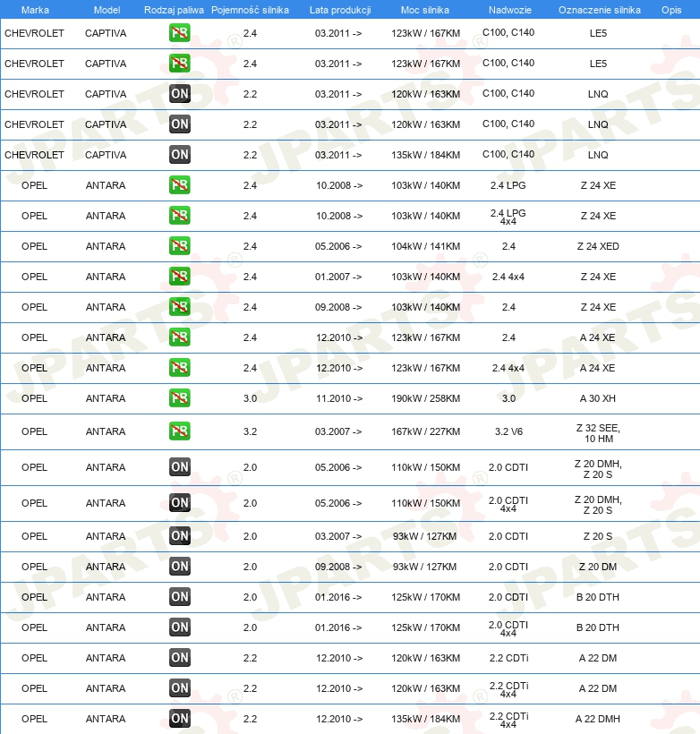Viewport: 700px width, 734px height.
Task: Click the Marka column header
Action: (35, 10)
